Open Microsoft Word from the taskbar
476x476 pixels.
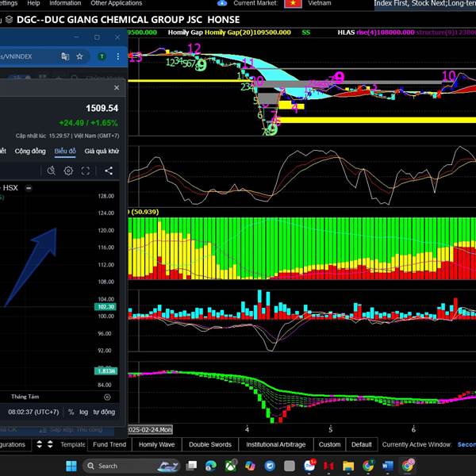[x=388, y=466]
